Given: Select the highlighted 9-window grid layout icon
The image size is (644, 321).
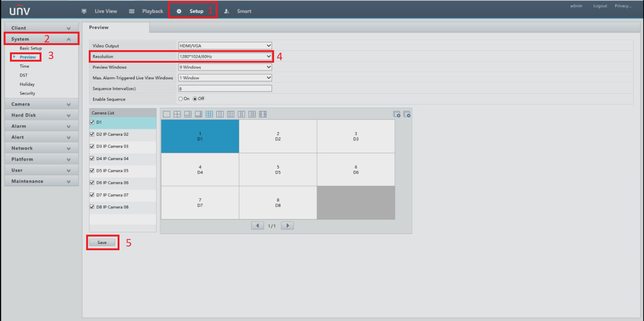Looking at the screenshot, I should pyautogui.click(x=209, y=115).
